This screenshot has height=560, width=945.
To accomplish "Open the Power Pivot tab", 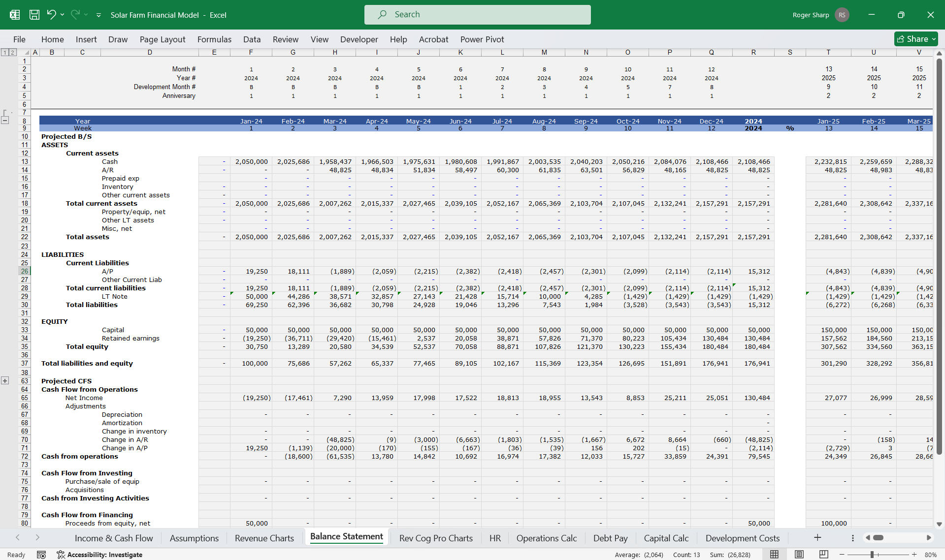I will pyautogui.click(x=482, y=39).
